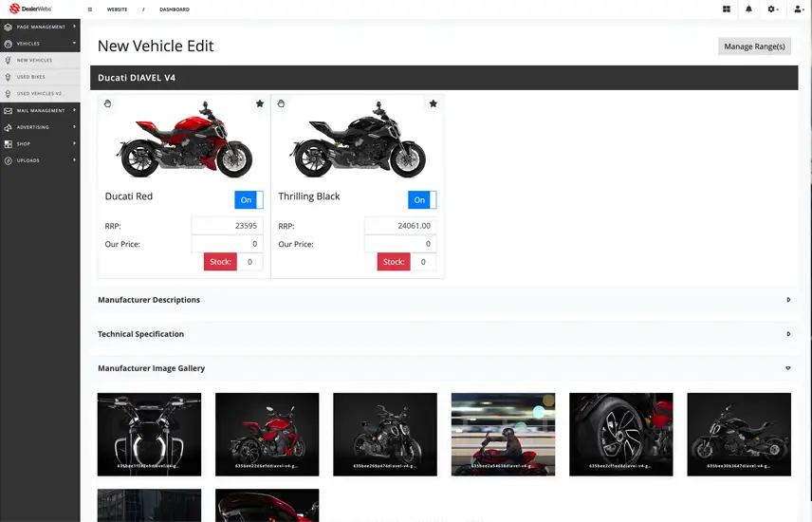The height and width of the screenshot is (522, 812).
Task: Open gallery thumbnail of rear wheel closeup
Action: pos(621,435)
